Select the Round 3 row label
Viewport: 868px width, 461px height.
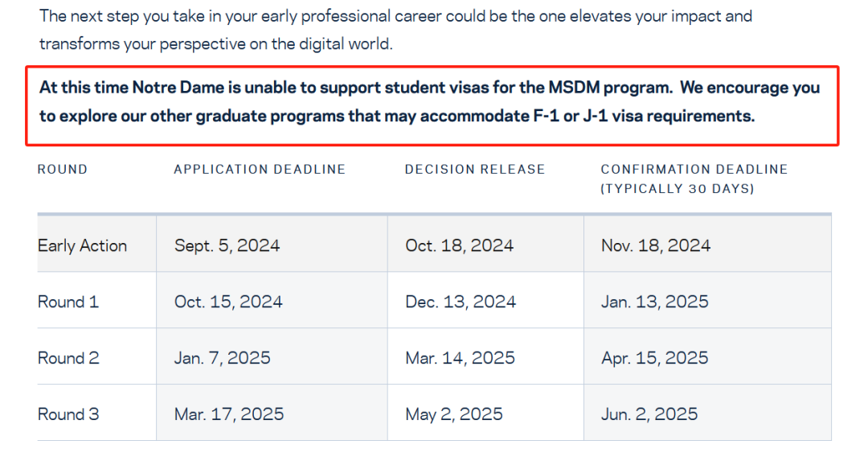pyautogui.click(x=68, y=414)
